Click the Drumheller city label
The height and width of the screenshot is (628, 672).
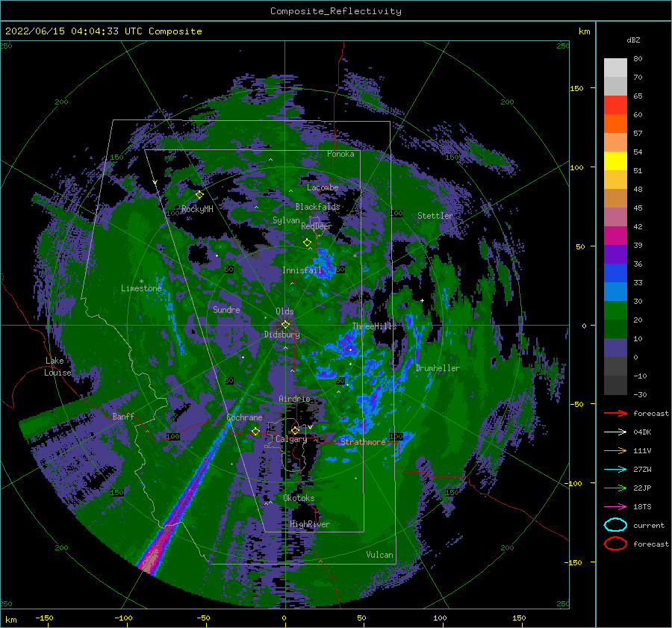pos(438,368)
